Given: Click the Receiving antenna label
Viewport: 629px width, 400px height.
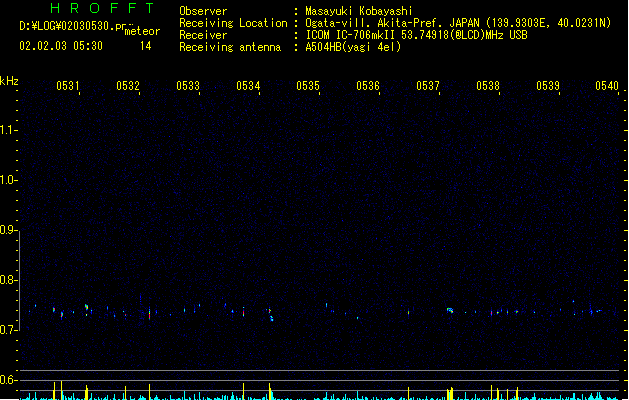Looking at the screenshot, I should [x=230, y=47].
